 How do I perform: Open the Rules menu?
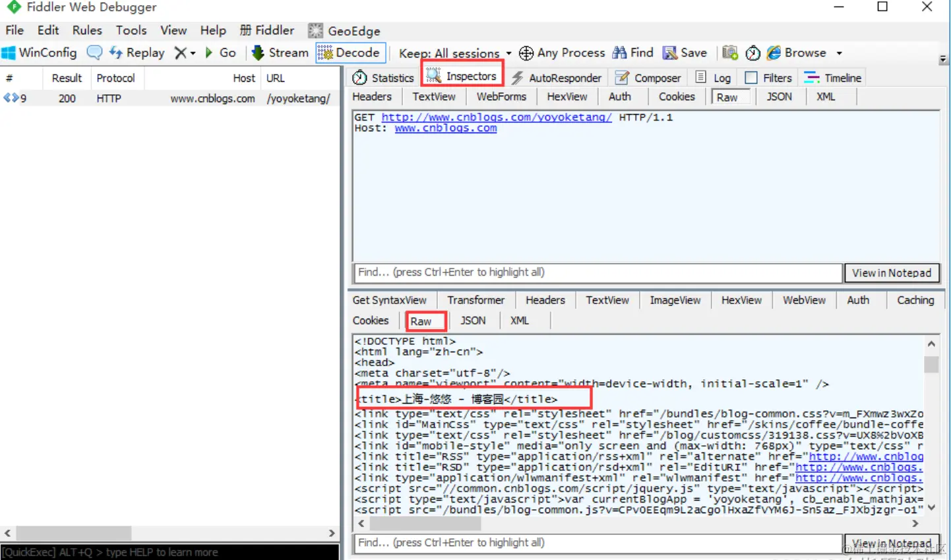point(87,30)
